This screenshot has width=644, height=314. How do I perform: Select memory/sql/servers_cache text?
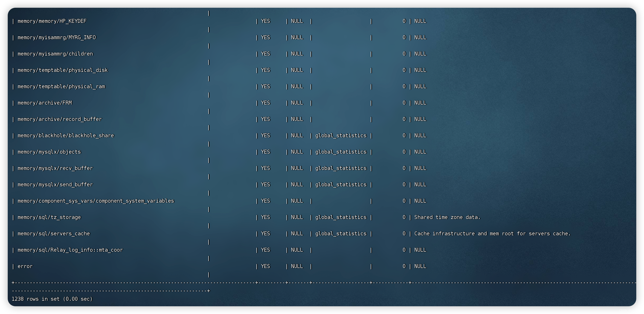pyautogui.click(x=54, y=234)
